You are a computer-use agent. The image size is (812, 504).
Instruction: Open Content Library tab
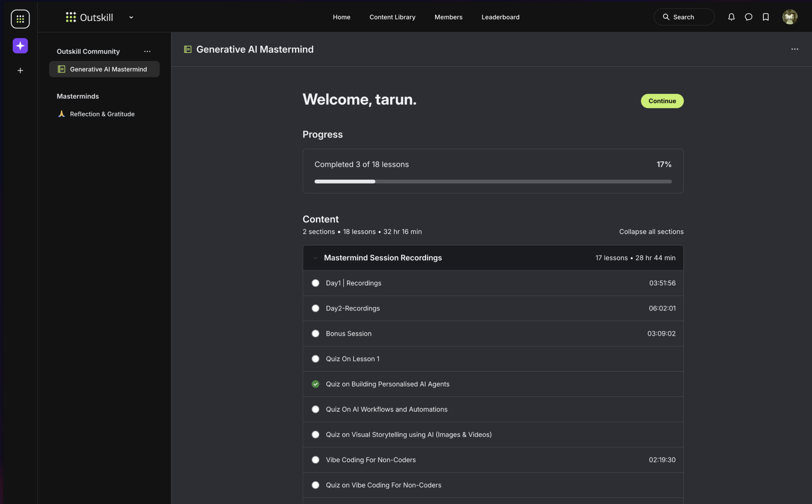coord(392,17)
